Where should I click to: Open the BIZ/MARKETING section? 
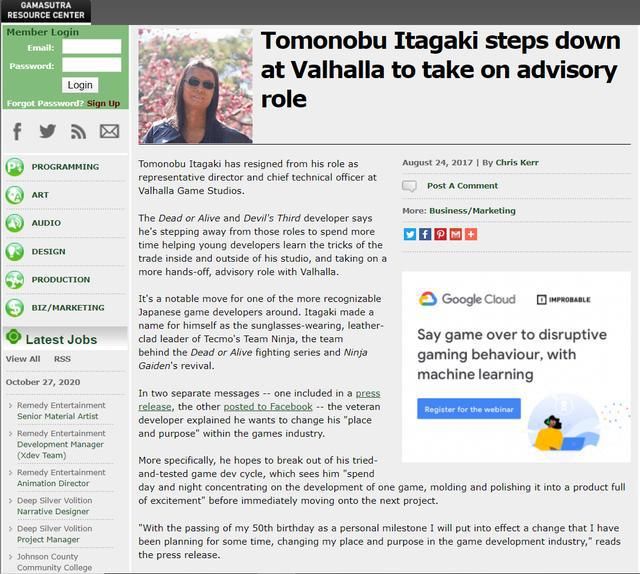[68, 308]
